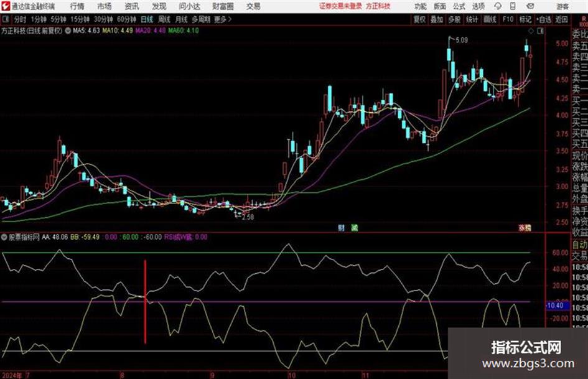Open the F10 company info
588x379 pixels.
(508, 19)
